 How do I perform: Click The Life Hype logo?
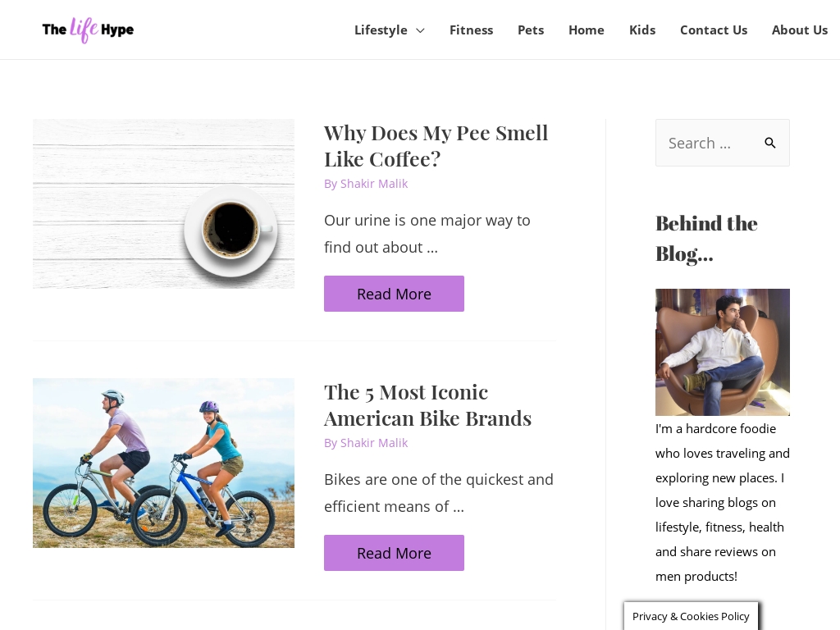[x=88, y=30]
